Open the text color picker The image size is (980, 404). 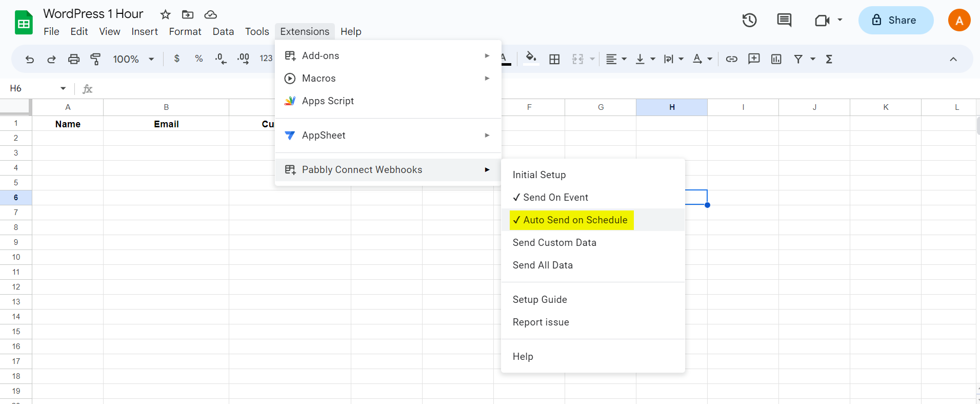coord(505,59)
